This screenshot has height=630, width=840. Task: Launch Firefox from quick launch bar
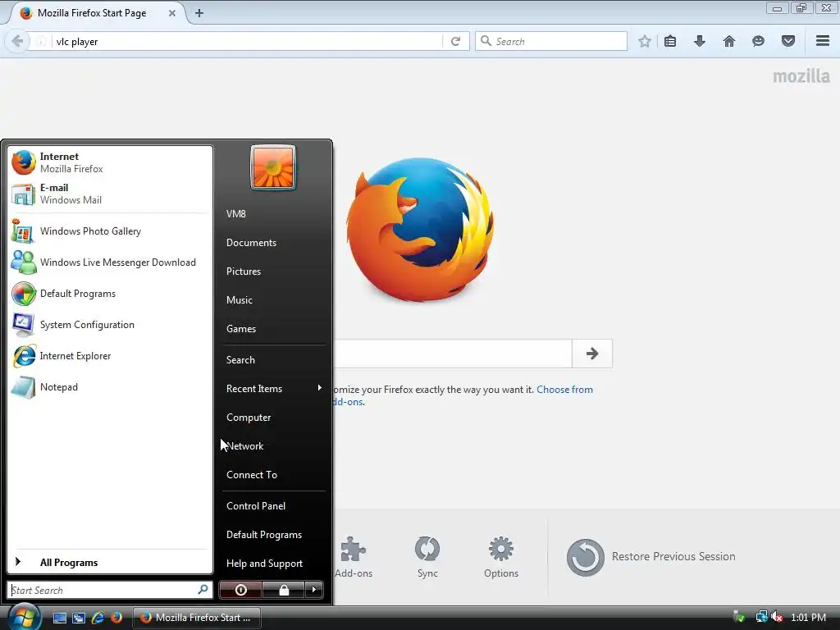pyautogui.click(x=116, y=618)
